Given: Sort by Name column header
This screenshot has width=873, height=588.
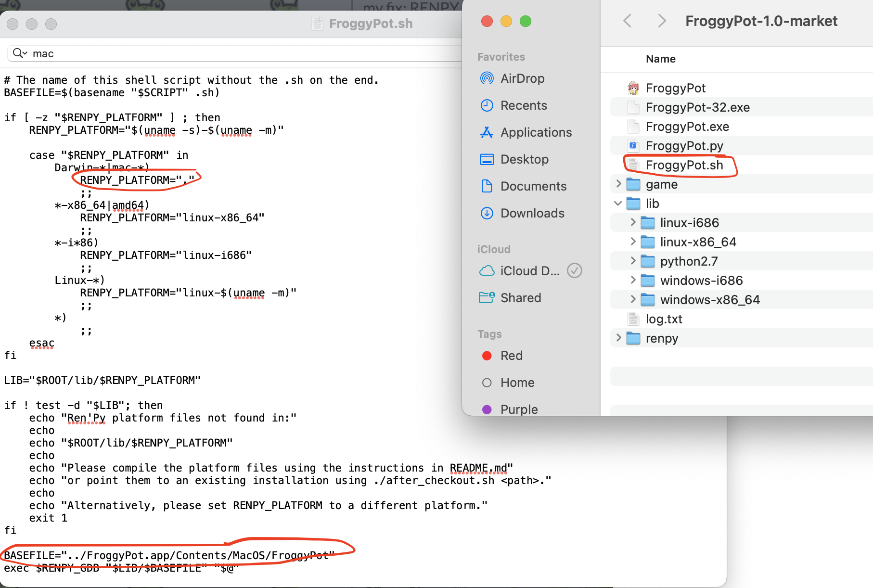Looking at the screenshot, I should click(660, 59).
